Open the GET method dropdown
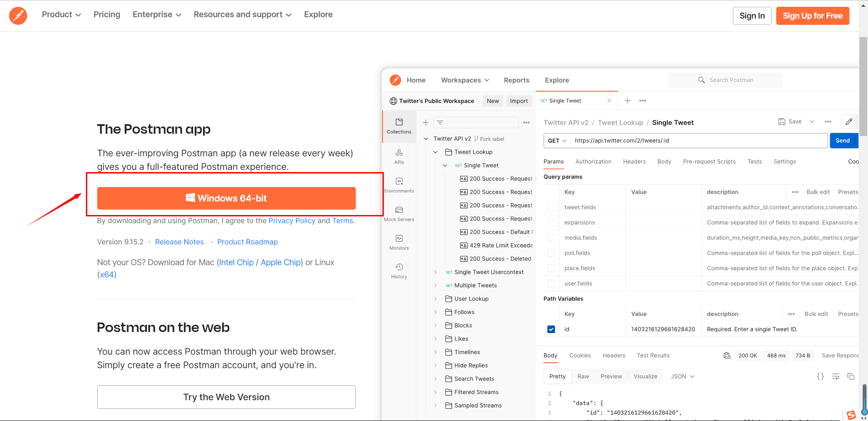This screenshot has width=868, height=421. click(557, 140)
